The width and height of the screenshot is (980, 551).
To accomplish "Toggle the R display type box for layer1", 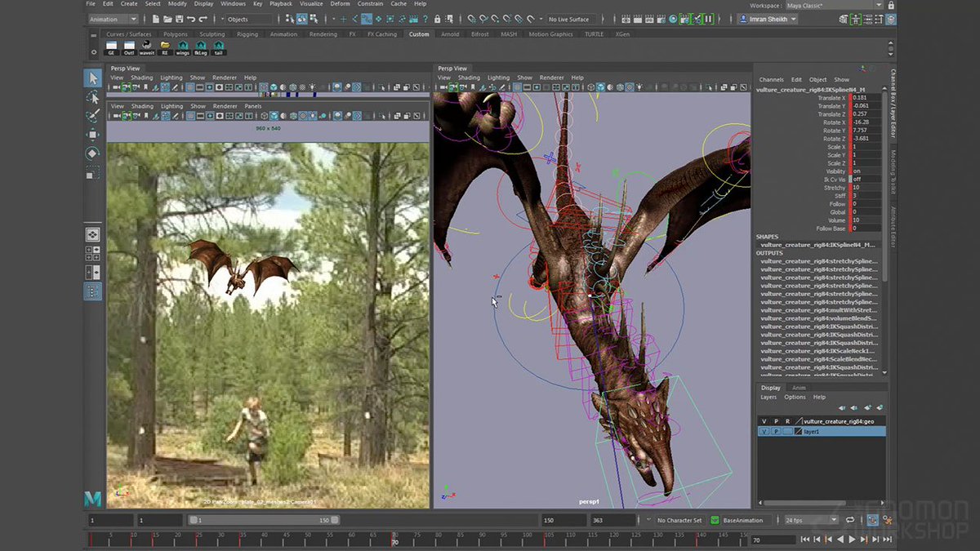I will pyautogui.click(x=787, y=431).
